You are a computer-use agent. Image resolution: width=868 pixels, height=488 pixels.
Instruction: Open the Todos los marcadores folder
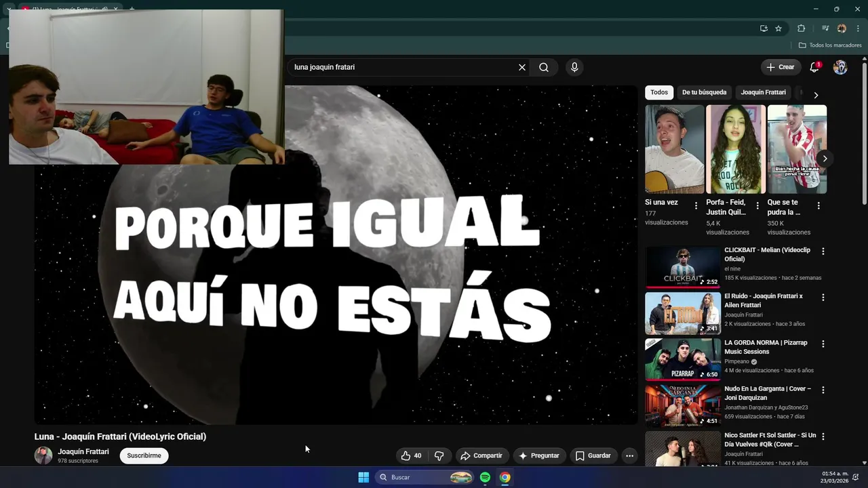click(x=830, y=45)
